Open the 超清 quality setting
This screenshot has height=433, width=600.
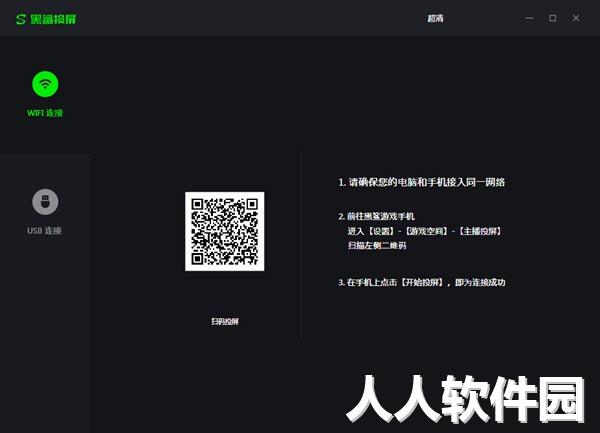435,18
